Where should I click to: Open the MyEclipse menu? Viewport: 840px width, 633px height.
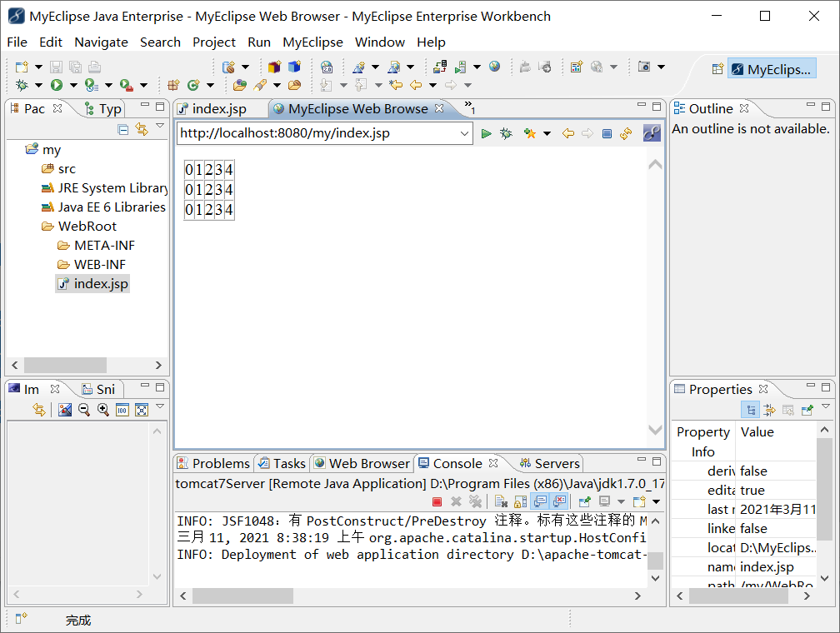click(x=312, y=42)
